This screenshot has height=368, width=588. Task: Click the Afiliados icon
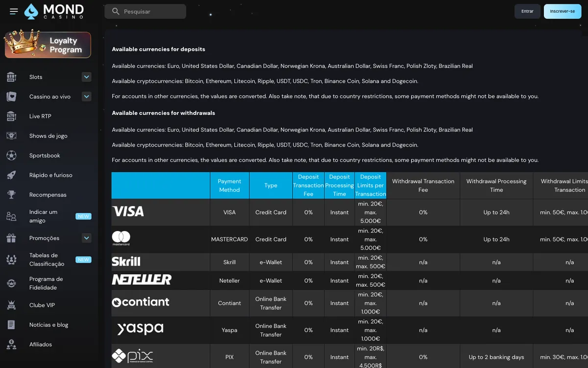pyautogui.click(x=11, y=344)
